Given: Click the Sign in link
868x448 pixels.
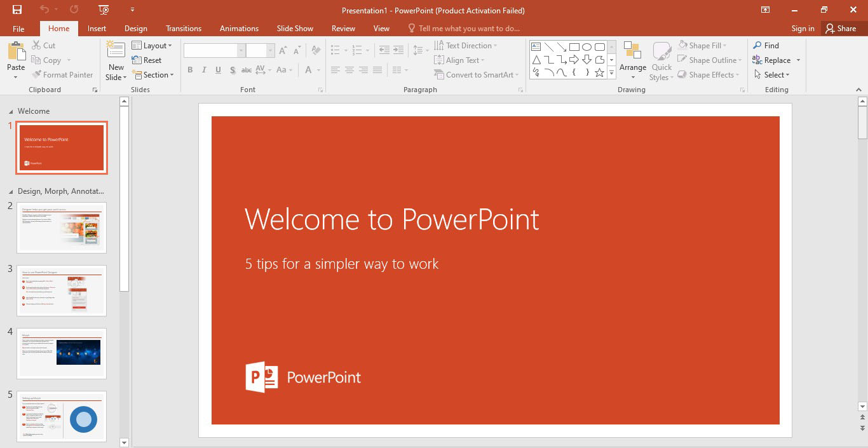Looking at the screenshot, I should [803, 29].
